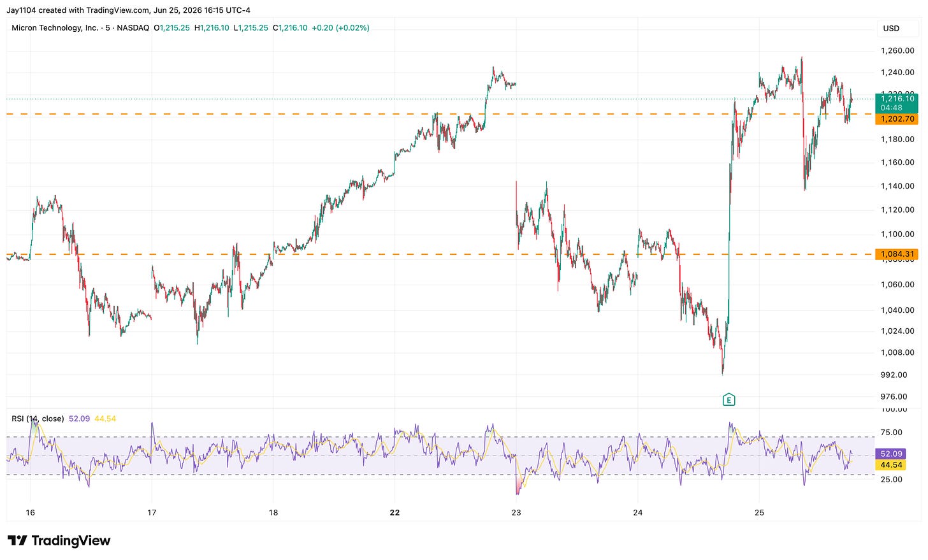
Task: Click the yellow 44.54 value in RSI legend
Action: [105, 419]
